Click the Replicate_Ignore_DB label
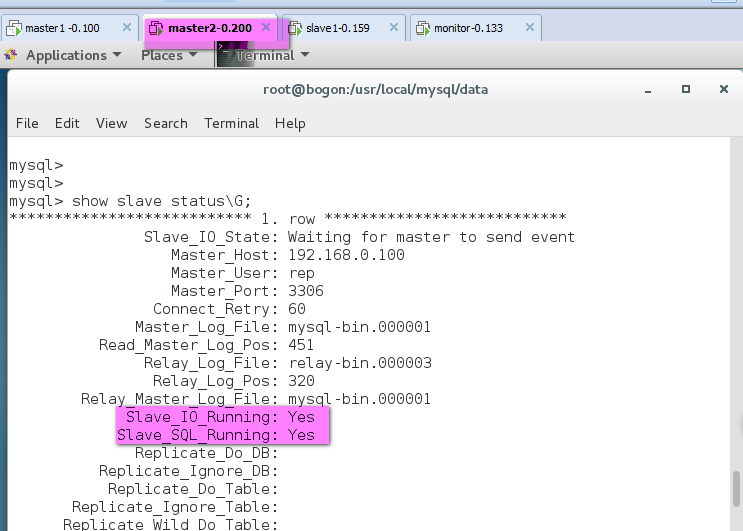The image size is (743, 531). (189, 471)
